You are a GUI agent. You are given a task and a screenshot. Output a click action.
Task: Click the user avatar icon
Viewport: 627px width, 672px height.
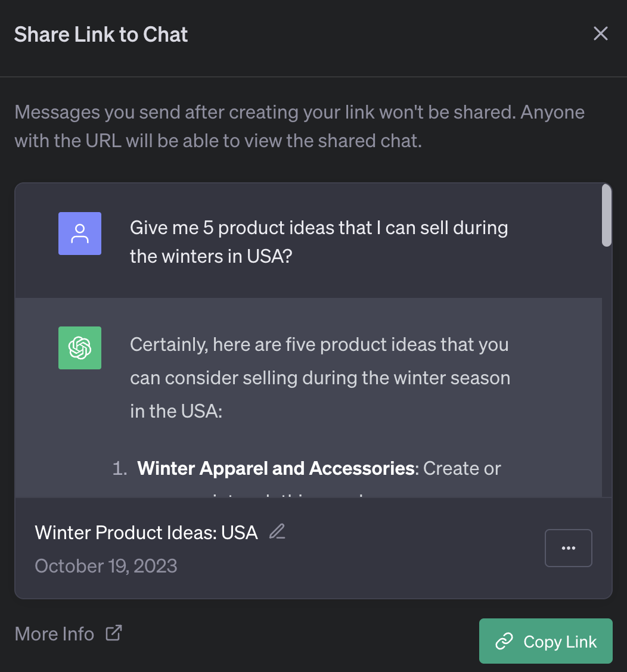pos(80,234)
